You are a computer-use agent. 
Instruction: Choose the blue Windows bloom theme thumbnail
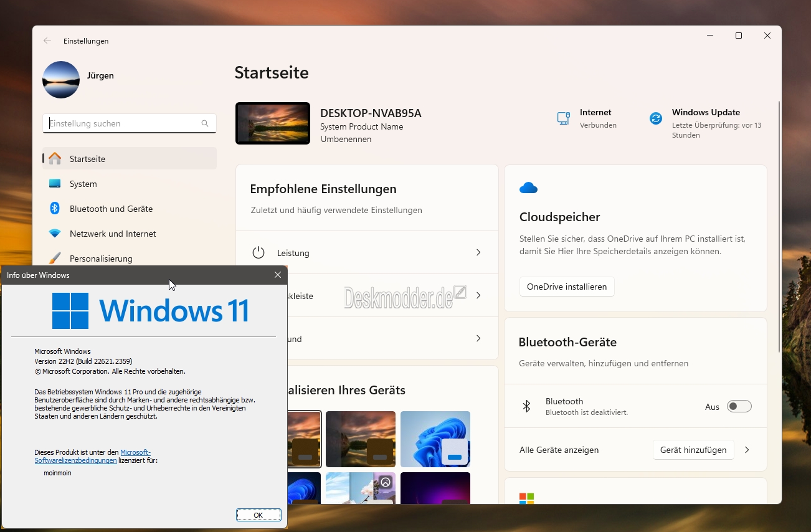coord(435,439)
